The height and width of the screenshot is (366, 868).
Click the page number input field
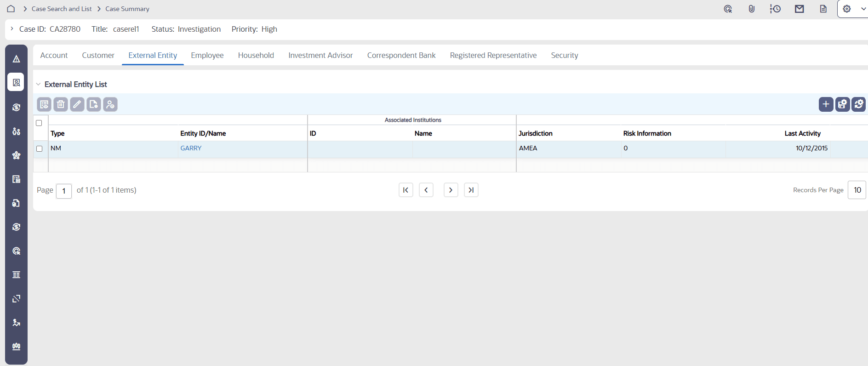64,191
